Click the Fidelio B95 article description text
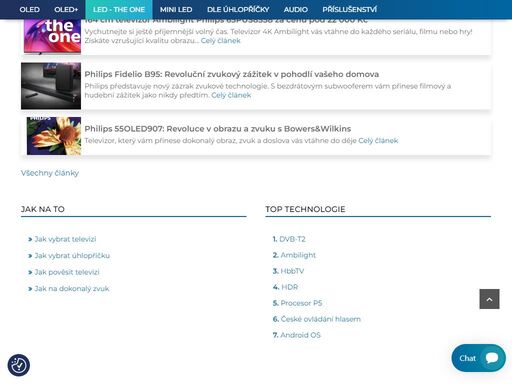 click(268, 91)
